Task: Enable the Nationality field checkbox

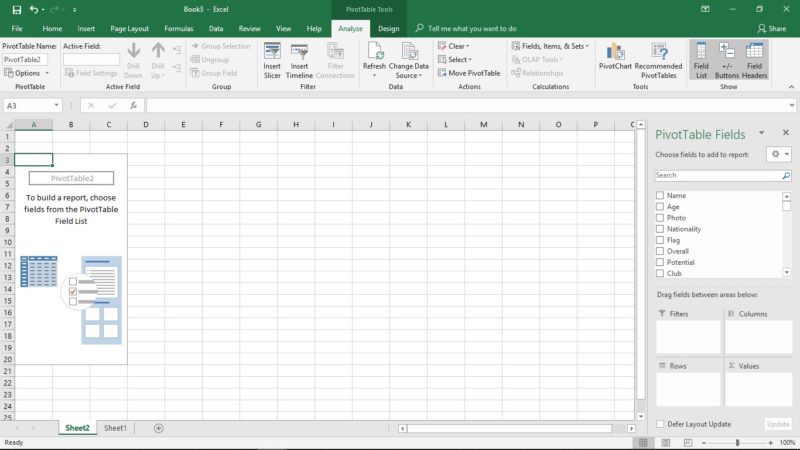Action: click(660, 229)
